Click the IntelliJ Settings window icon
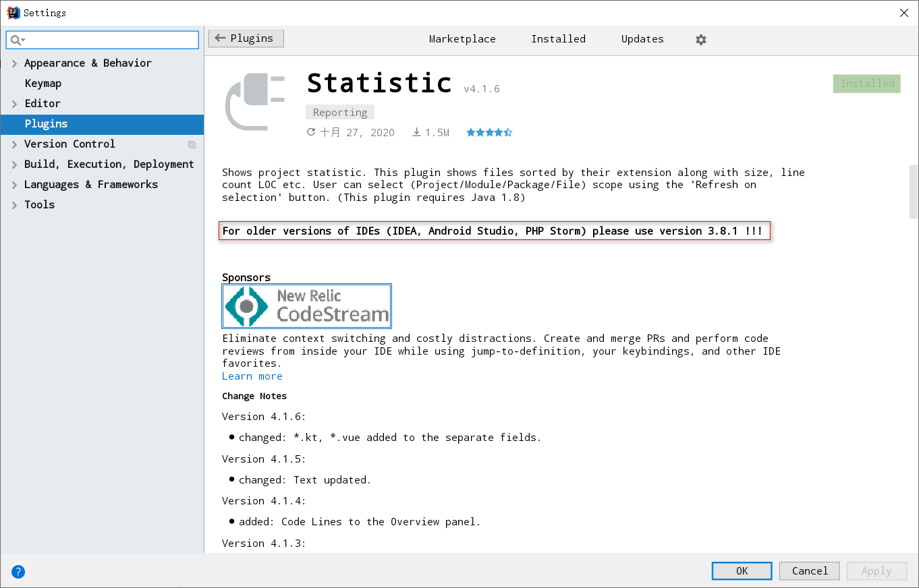 (x=13, y=13)
